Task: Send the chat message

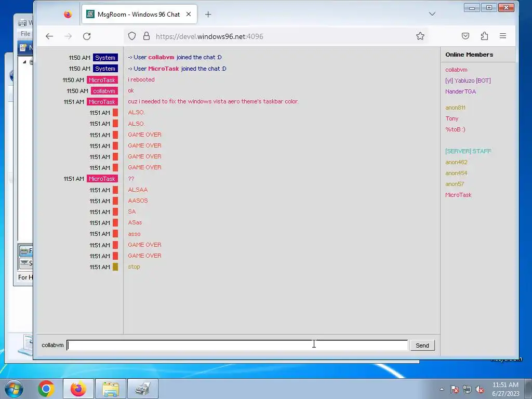Action: click(422, 345)
